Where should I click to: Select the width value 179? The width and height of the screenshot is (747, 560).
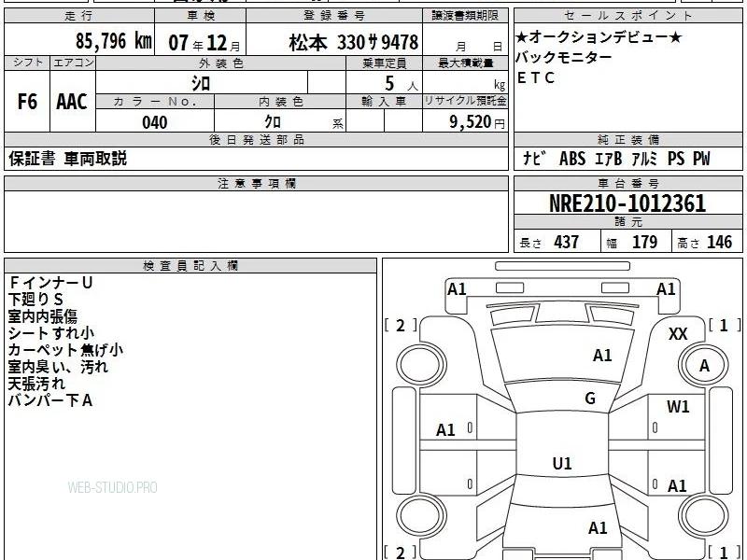pos(644,242)
